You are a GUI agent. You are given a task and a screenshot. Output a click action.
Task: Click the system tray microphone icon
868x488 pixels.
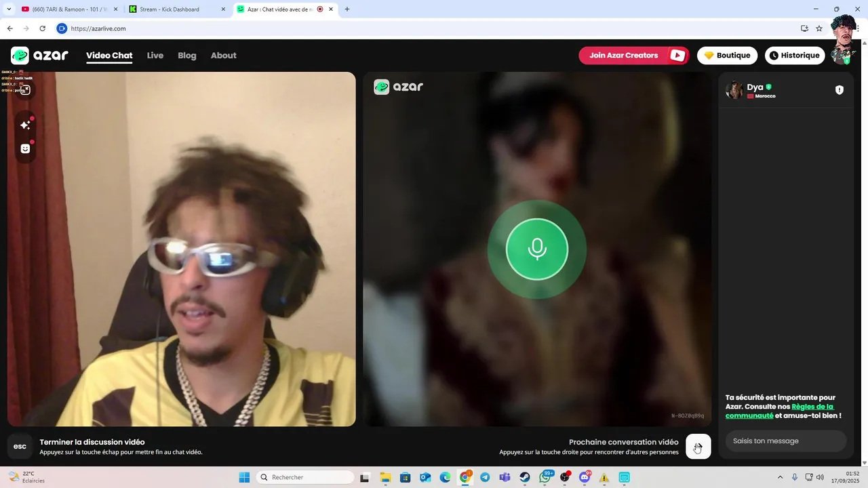(x=794, y=477)
